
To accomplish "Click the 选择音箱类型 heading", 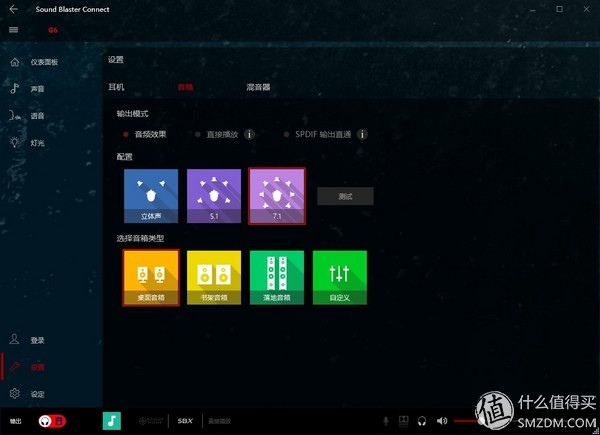I will coord(140,238).
